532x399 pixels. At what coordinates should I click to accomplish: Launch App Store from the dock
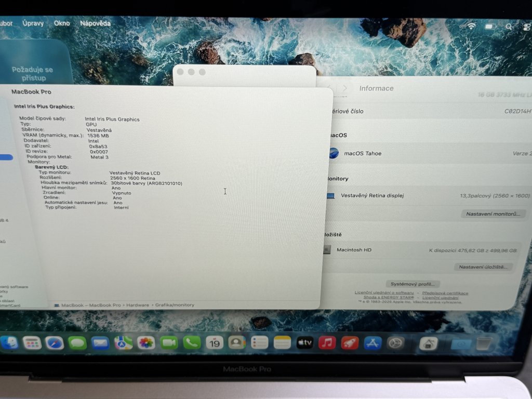click(x=373, y=343)
